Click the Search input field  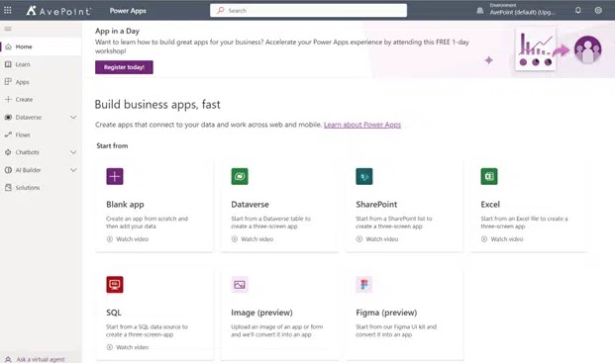(308, 11)
